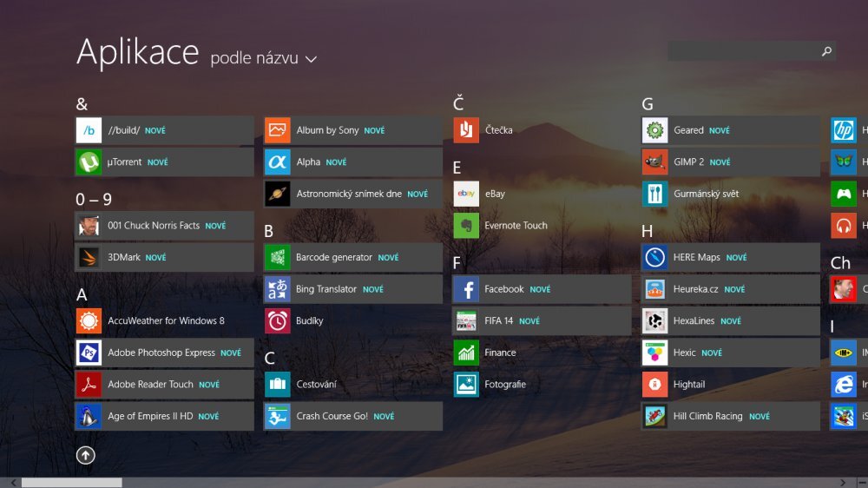Launch Crash Course Go! icon
868x488 pixels.
(278, 416)
